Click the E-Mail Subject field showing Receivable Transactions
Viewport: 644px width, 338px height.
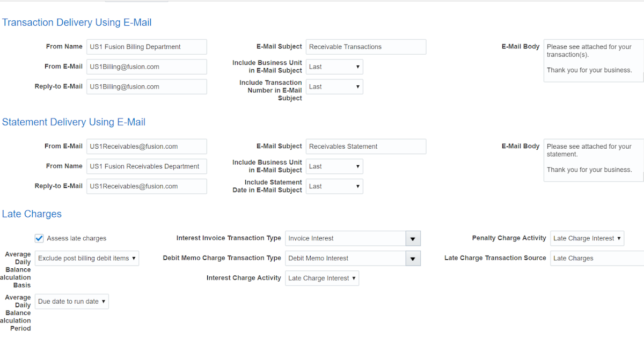click(365, 47)
